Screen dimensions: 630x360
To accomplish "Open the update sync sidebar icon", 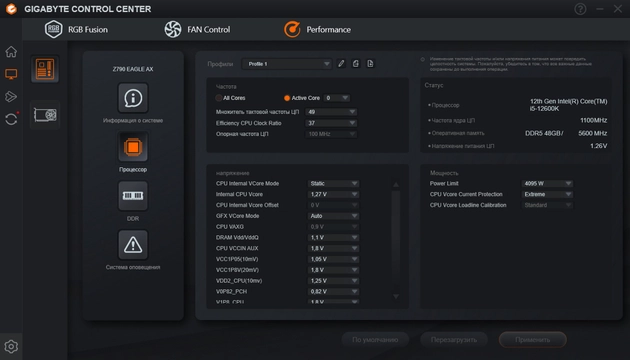I will [11, 119].
